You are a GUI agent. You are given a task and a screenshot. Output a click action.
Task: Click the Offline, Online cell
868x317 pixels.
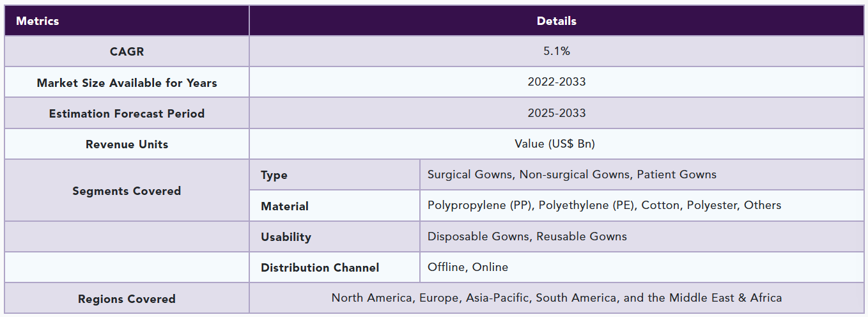(467, 267)
